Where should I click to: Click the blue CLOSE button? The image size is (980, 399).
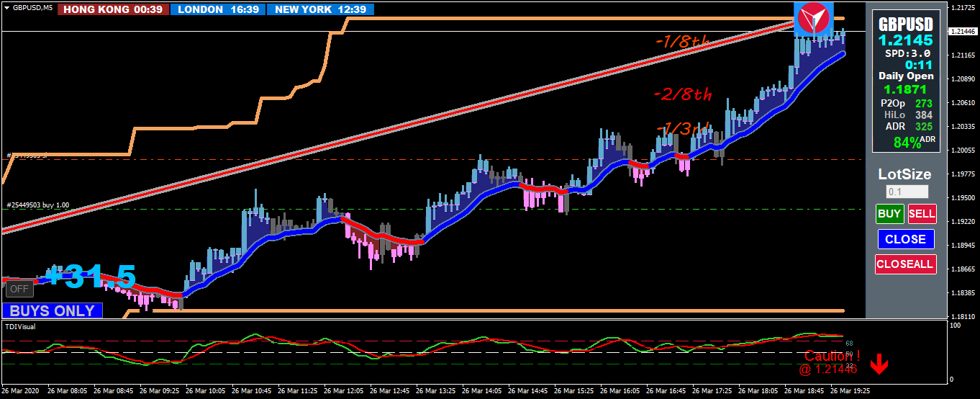(905, 239)
